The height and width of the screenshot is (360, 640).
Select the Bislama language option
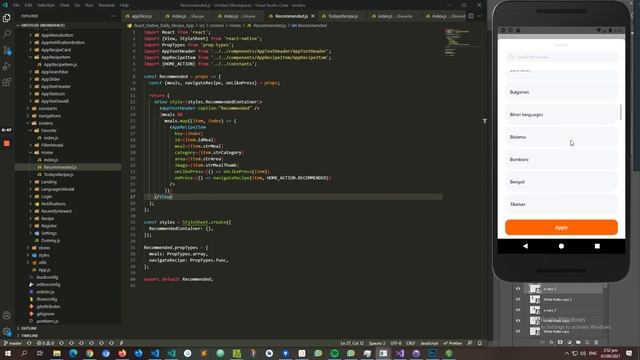(562, 137)
